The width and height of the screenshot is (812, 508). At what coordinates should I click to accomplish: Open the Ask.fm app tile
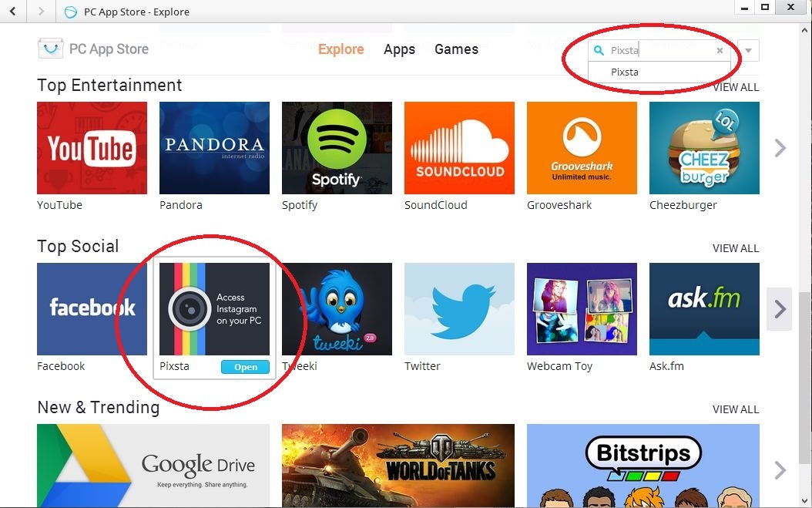(704, 309)
